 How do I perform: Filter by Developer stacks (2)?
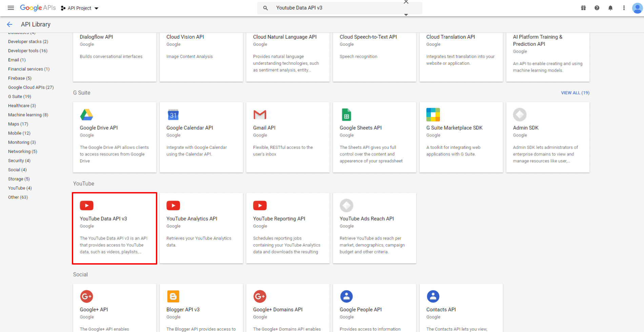pyautogui.click(x=28, y=42)
